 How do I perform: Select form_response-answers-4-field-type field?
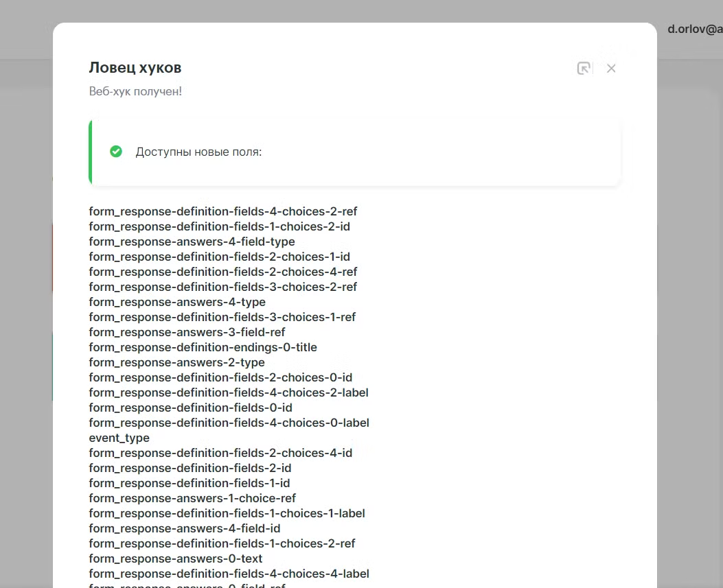[x=192, y=242]
